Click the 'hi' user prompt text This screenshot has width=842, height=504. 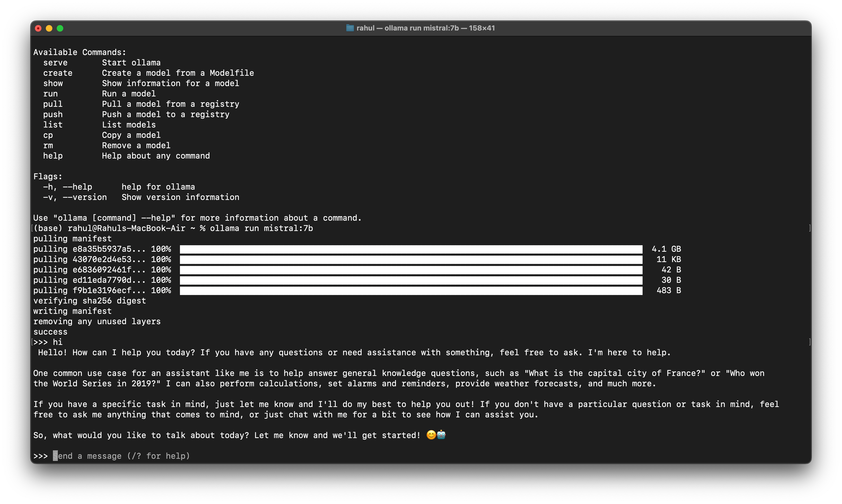pyautogui.click(x=58, y=342)
